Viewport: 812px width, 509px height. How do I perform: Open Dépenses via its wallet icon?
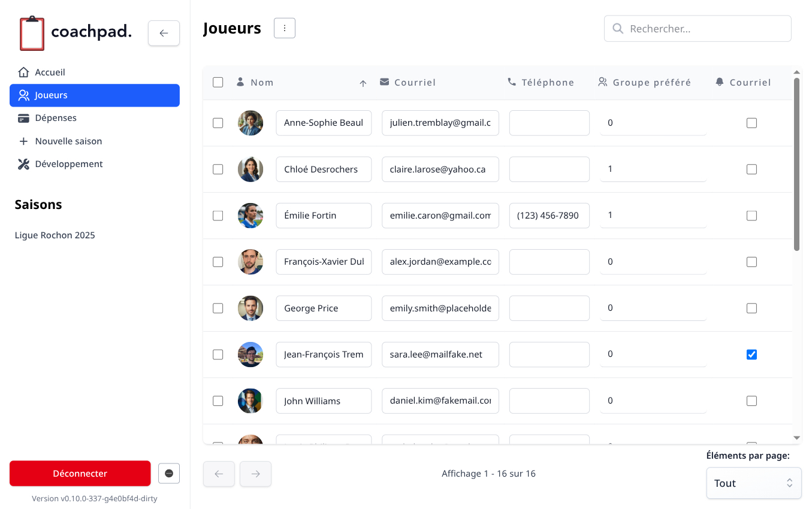pyautogui.click(x=23, y=117)
